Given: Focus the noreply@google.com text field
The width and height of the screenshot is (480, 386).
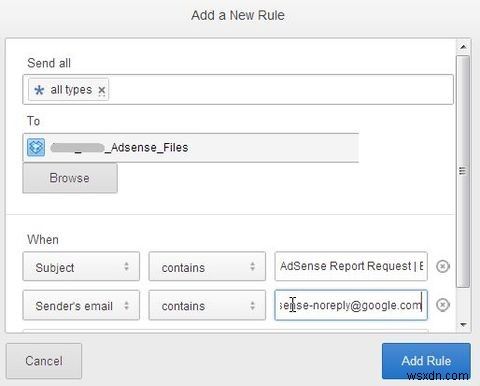Looking at the screenshot, I should coord(351,305).
